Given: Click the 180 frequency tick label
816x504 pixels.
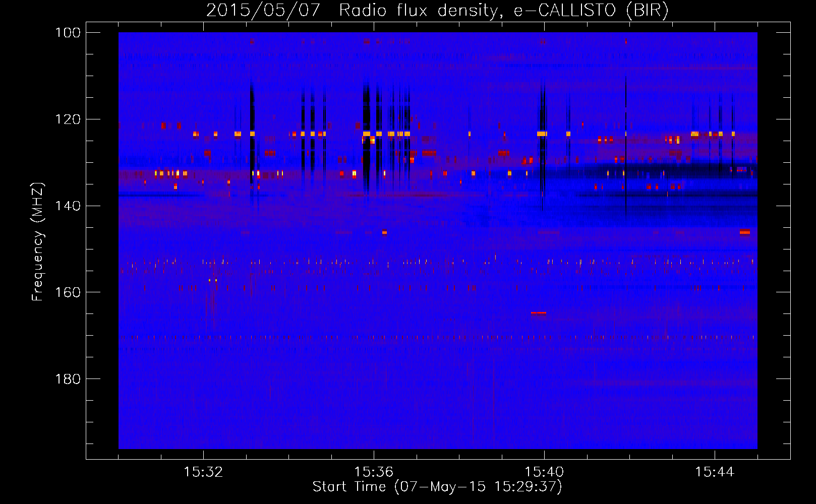Looking at the screenshot, I should point(68,379).
